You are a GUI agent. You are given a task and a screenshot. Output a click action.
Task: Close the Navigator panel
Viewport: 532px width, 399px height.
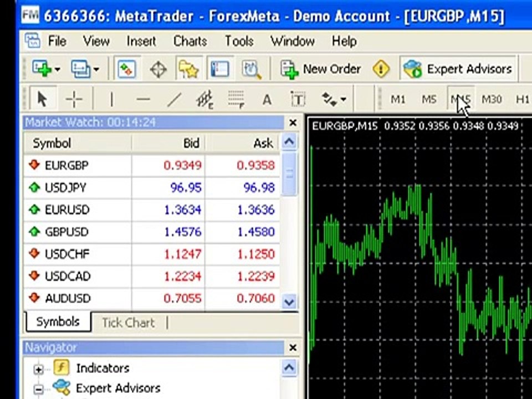[293, 347]
